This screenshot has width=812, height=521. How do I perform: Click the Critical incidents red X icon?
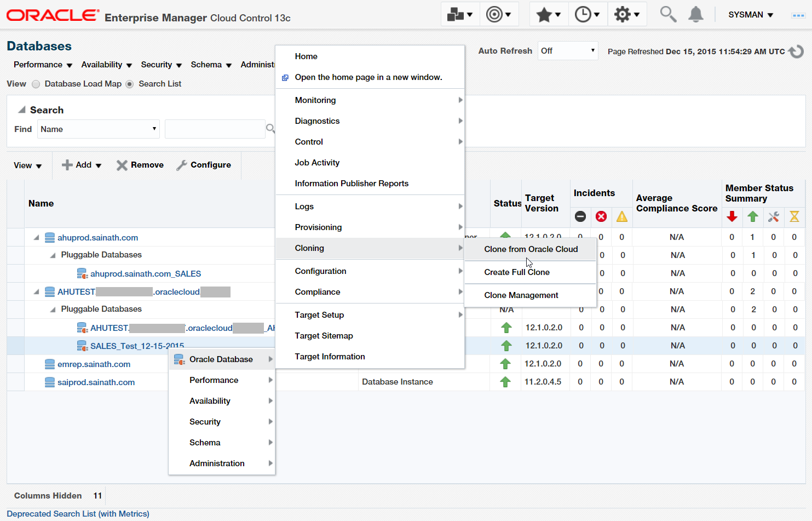pos(601,216)
